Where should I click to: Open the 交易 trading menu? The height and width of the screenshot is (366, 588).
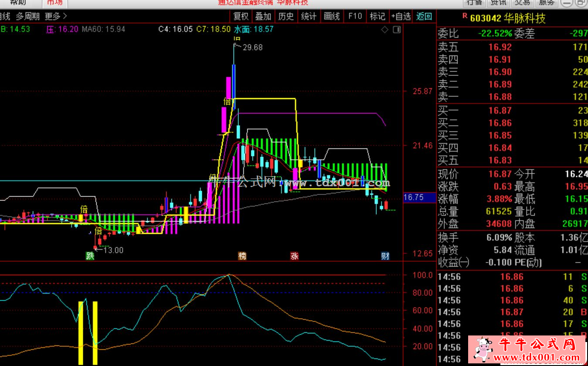coord(522,3)
